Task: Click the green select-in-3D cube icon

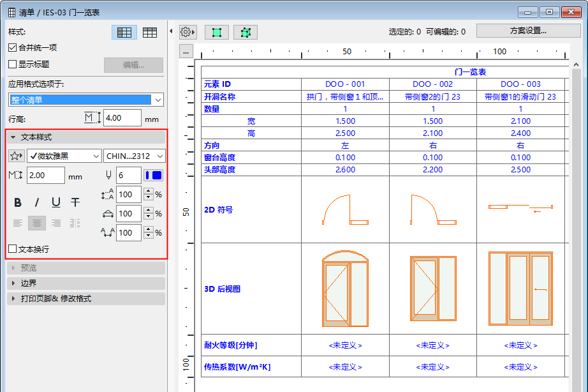Action: click(x=246, y=33)
